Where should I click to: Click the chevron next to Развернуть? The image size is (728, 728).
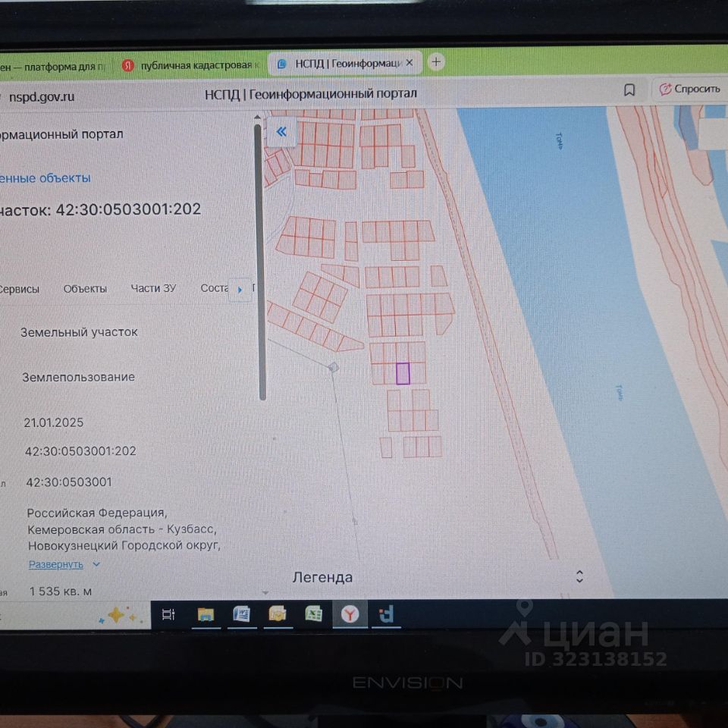tap(96, 564)
